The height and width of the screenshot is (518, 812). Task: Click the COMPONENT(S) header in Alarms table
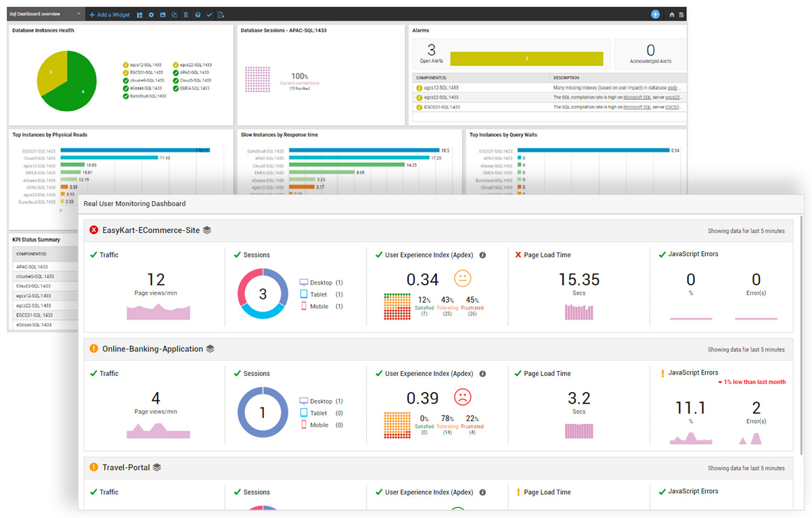[x=431, y=78]
